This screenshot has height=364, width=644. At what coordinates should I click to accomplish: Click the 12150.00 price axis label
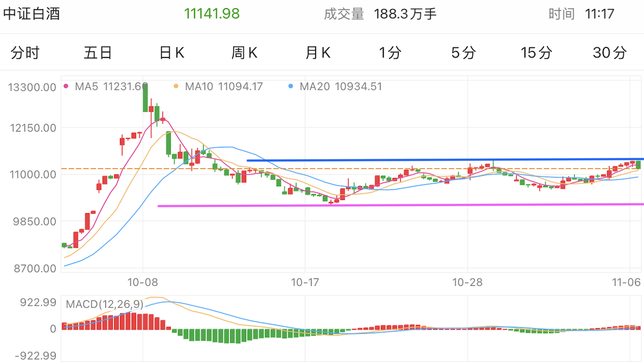pos(32,128)
